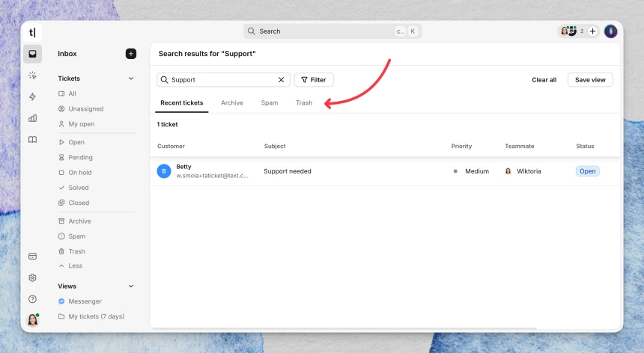Click the Teammate column header
Screen dimensions: 644x353
point(520,147)
